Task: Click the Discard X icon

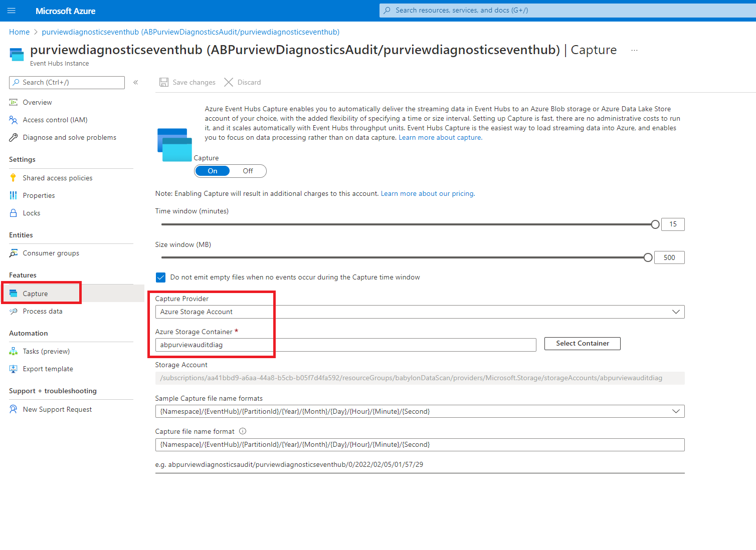Action: (x=229, y=82)
